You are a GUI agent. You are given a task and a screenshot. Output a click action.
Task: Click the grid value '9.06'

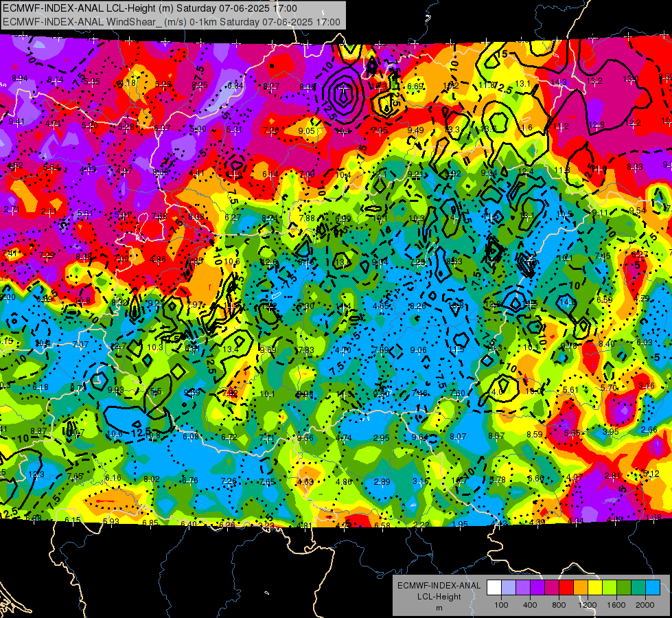click(418, 350)
